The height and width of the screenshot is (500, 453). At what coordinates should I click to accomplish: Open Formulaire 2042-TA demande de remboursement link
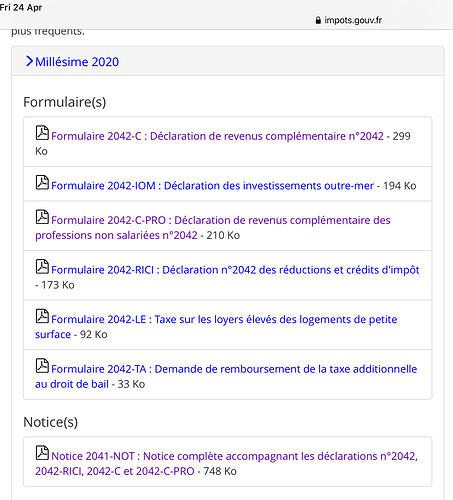226,376
